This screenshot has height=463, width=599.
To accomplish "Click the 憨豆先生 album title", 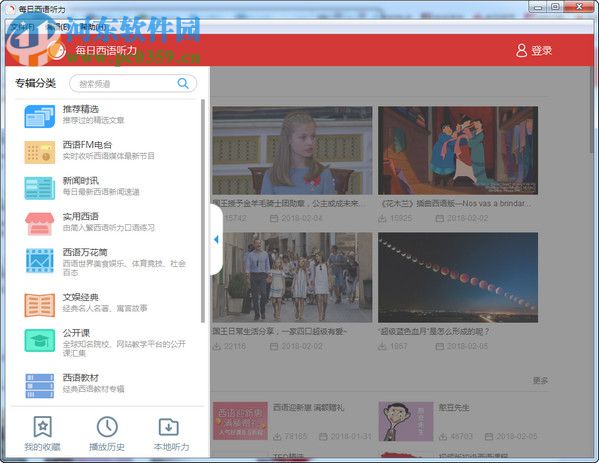I will [454, 408].
